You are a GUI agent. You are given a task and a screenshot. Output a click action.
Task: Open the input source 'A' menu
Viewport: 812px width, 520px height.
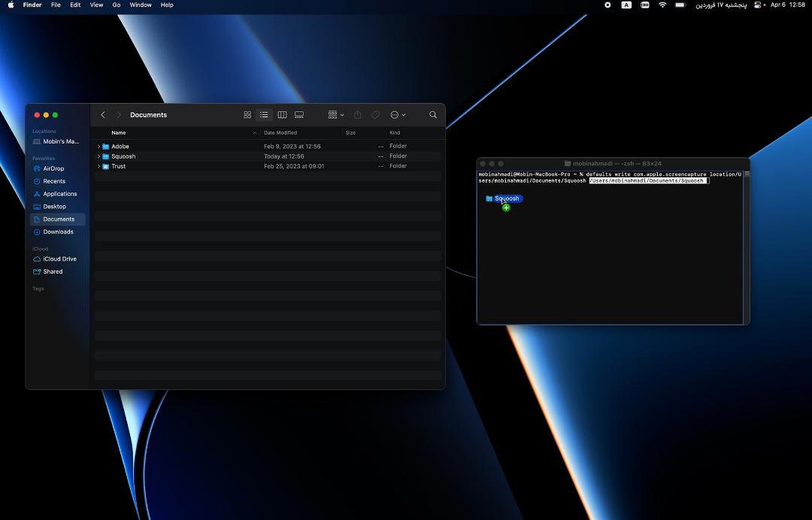[x=626, y=5]
